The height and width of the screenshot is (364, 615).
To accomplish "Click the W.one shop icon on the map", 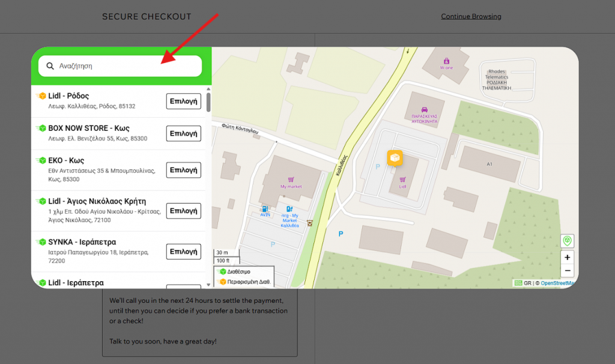I will (446, 61).
